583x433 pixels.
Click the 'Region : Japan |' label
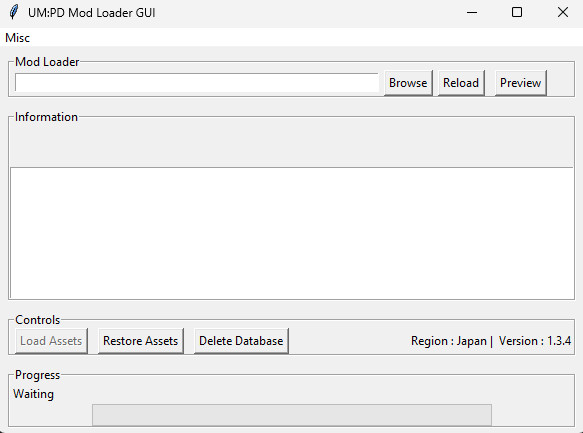coord(452,341)
